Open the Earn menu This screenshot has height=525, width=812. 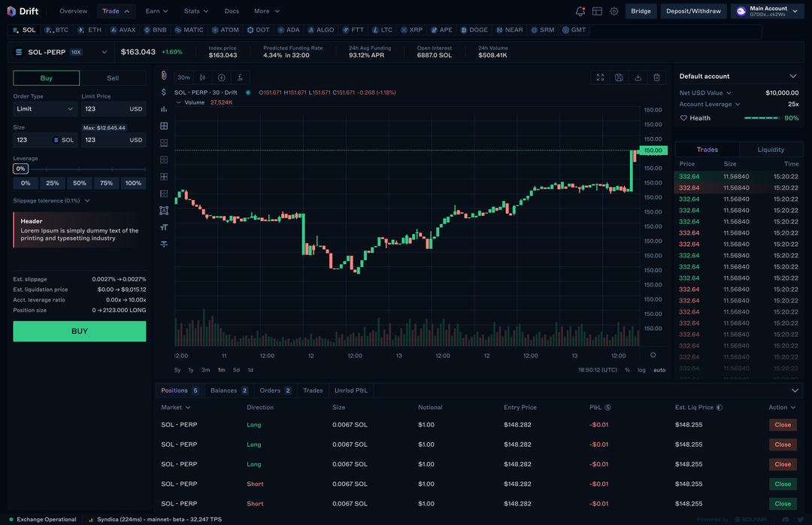[156, 11]
